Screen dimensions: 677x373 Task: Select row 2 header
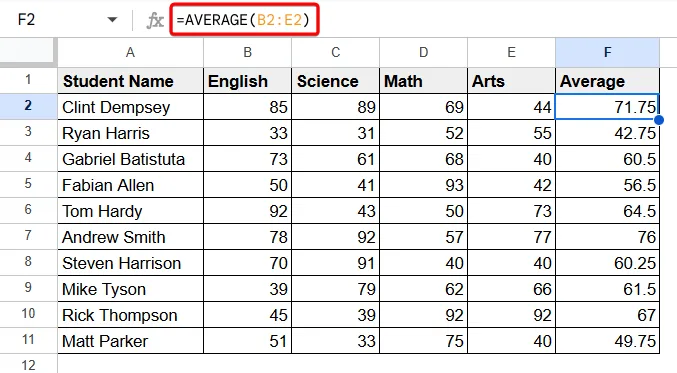coord(28,106)
